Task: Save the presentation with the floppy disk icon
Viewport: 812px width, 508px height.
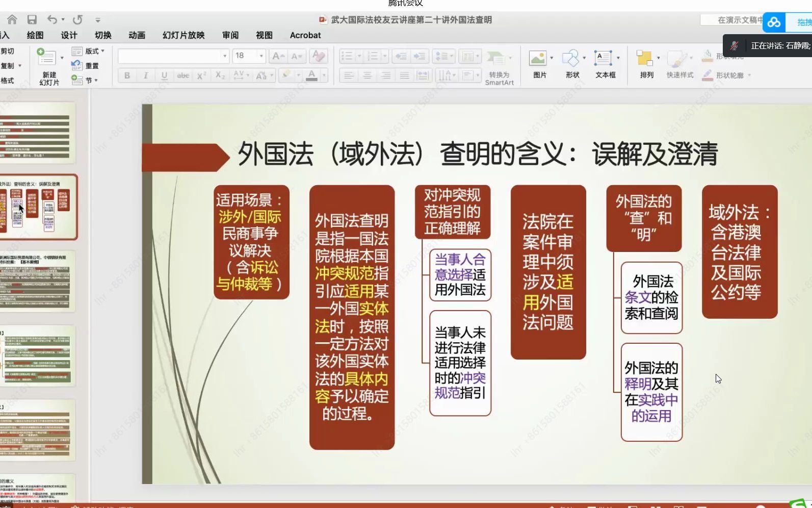Action: (x=32, y=19)
